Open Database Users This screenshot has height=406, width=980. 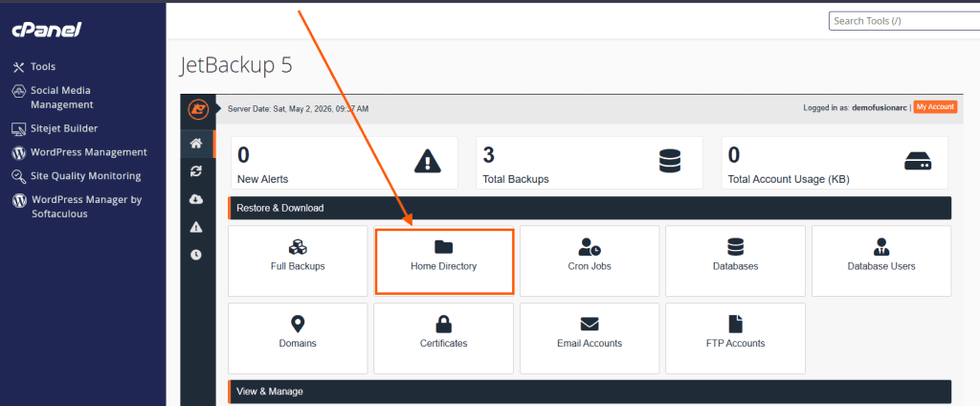(881, 260)
